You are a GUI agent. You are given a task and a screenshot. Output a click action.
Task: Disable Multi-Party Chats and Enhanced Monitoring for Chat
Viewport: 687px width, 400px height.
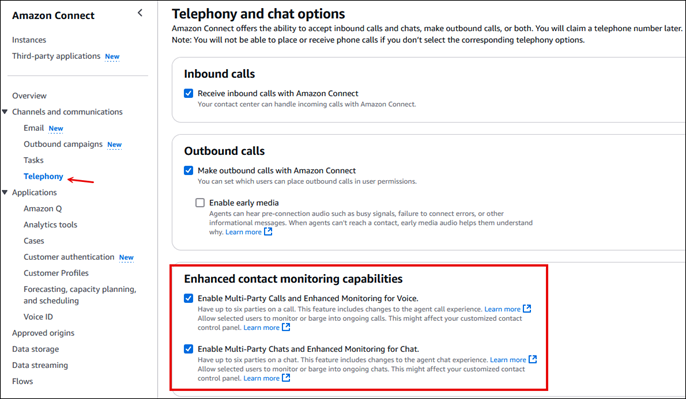188,349
